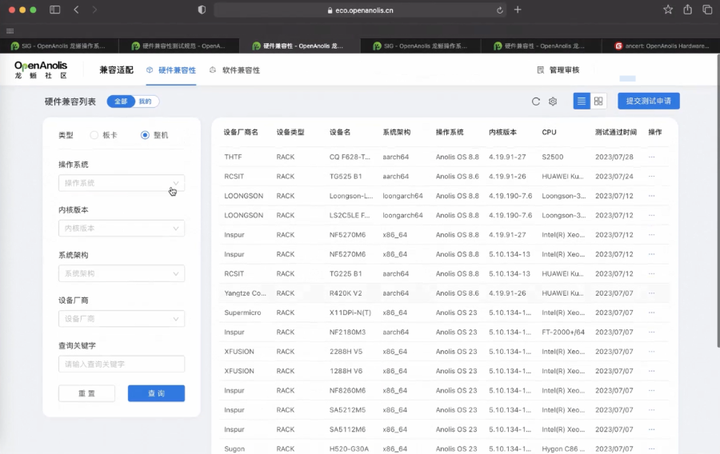
Task: Select the 板卡 radio button
Action: pyautogui.click(x=95, y=135)
